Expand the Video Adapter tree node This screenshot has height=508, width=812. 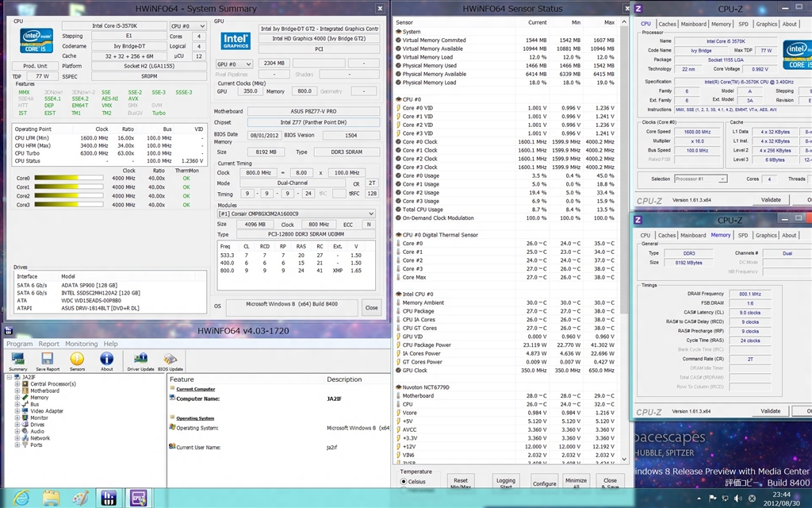click(x=17, y=411)
